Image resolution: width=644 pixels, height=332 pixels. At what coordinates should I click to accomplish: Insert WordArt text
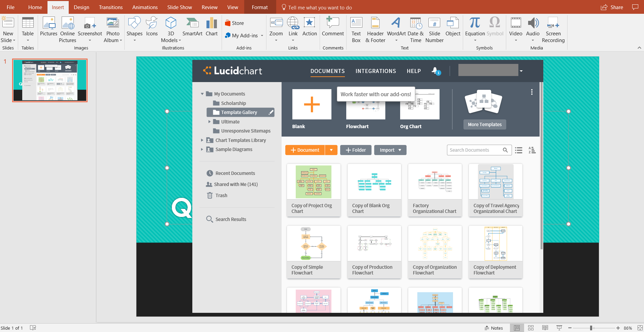click(x=396, y=30)
